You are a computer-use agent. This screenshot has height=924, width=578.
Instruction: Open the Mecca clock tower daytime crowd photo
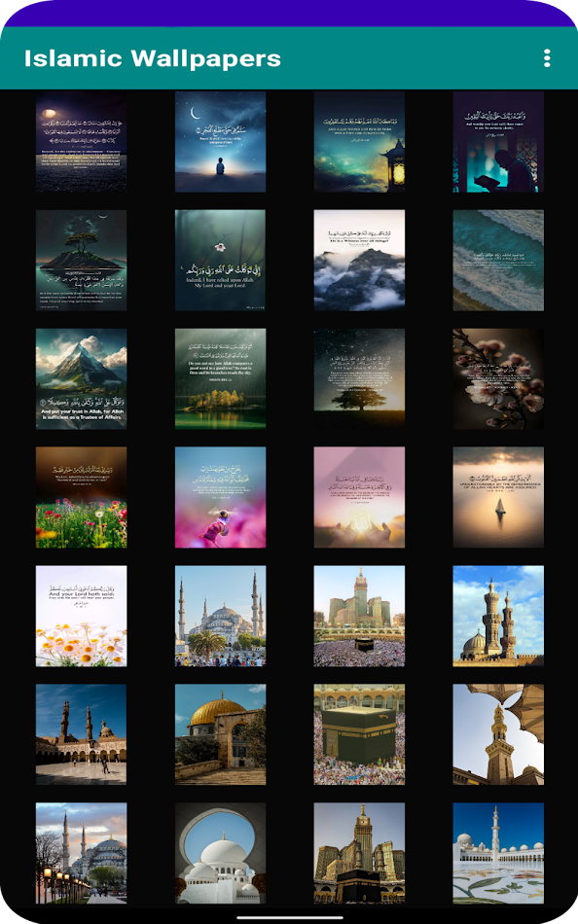click(x=359, y=617)
